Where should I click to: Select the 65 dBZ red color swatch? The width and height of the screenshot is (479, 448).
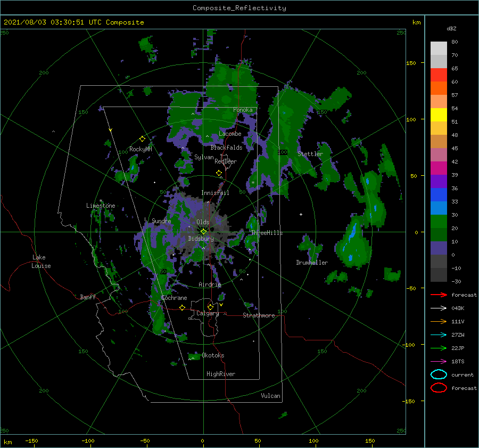(439, 75)
